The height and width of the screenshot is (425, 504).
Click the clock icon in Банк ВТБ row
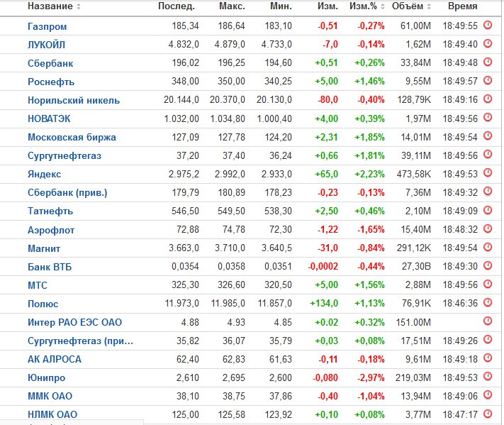pos(488,265)
